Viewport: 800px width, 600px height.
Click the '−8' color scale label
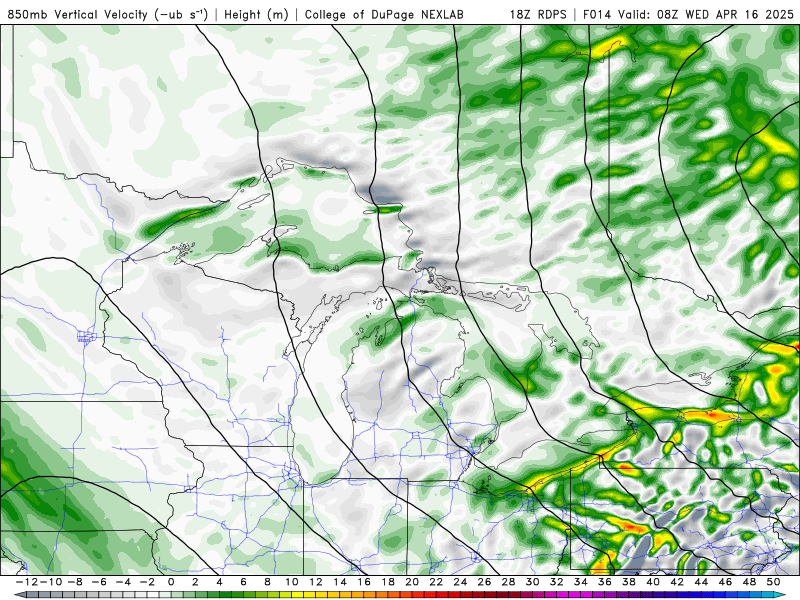[76, 582]
